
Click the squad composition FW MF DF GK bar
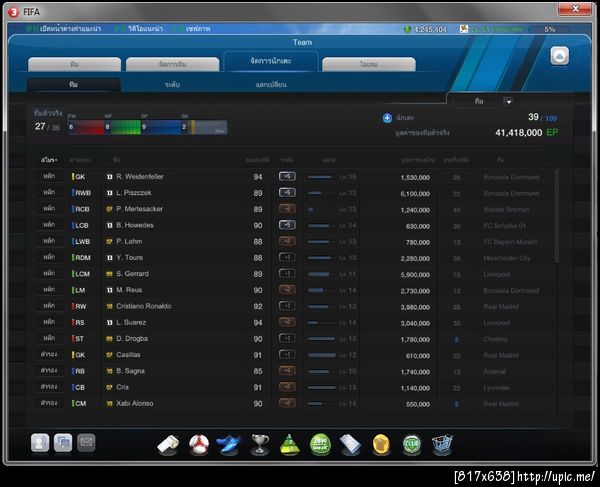147,127
